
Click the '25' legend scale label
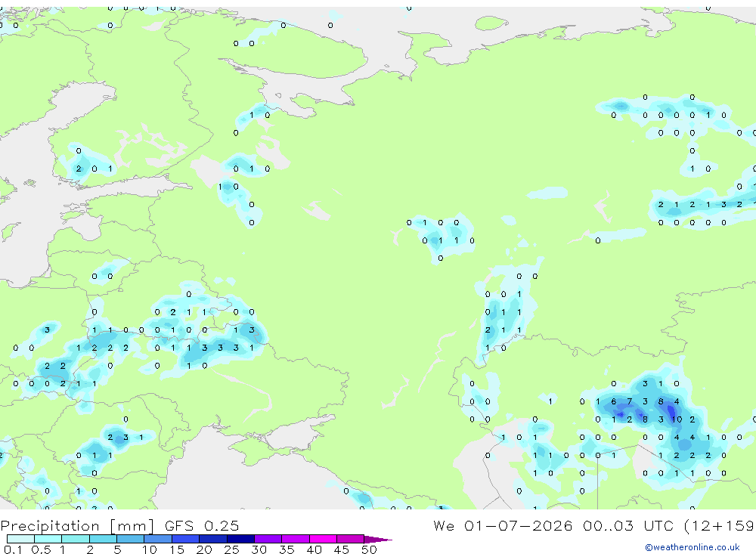(x=231, y=549)
